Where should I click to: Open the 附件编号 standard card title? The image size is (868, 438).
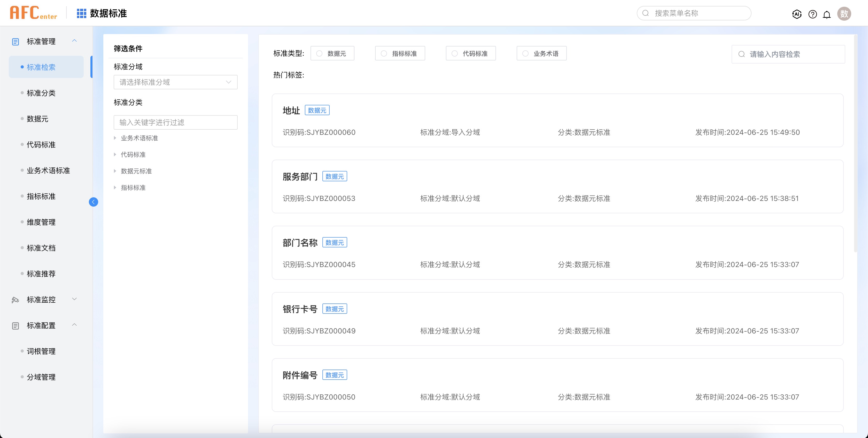(300, 375)
